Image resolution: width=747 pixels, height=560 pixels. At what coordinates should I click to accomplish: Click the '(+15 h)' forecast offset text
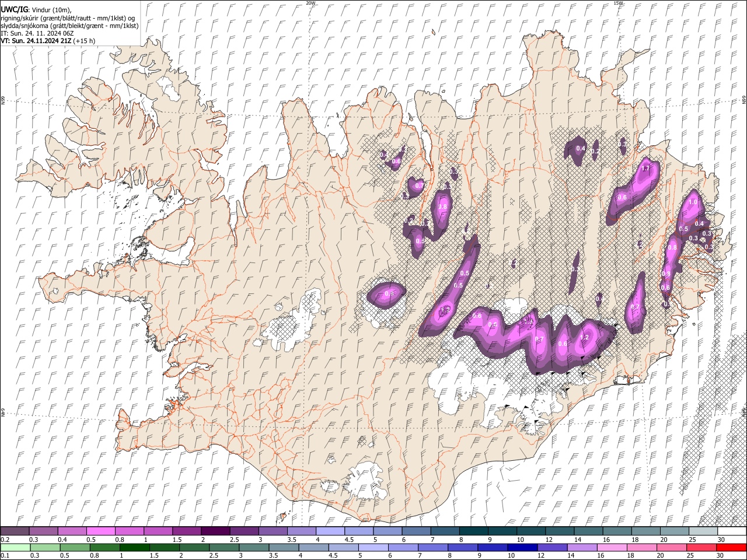(x=85, y=41)
